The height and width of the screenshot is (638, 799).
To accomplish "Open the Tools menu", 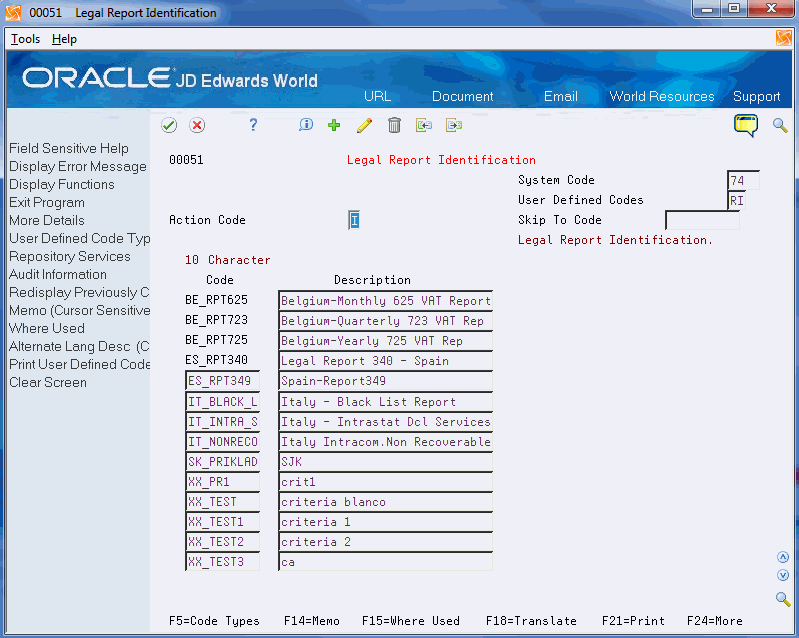I will coord(25,39).
